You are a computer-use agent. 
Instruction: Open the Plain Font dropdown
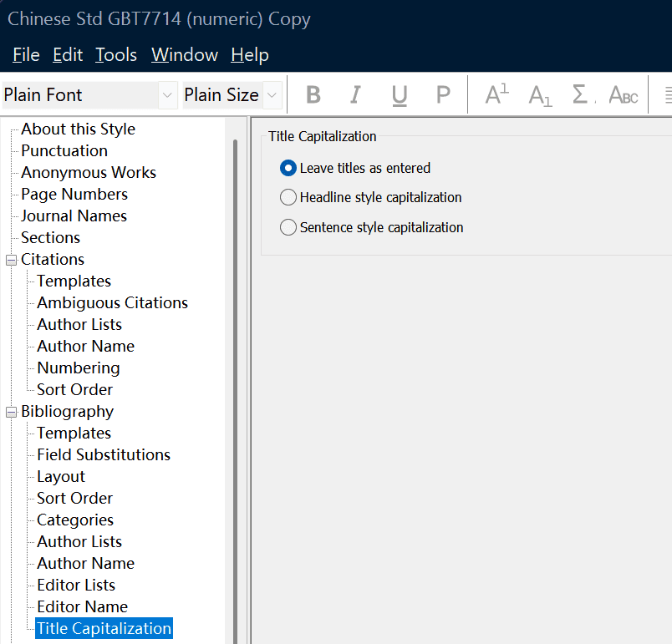(168, 95)
